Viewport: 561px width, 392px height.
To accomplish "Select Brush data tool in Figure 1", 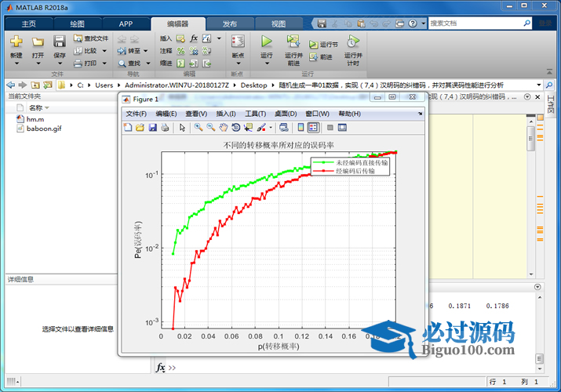I will pyautogui.click(x=261, y=128).
